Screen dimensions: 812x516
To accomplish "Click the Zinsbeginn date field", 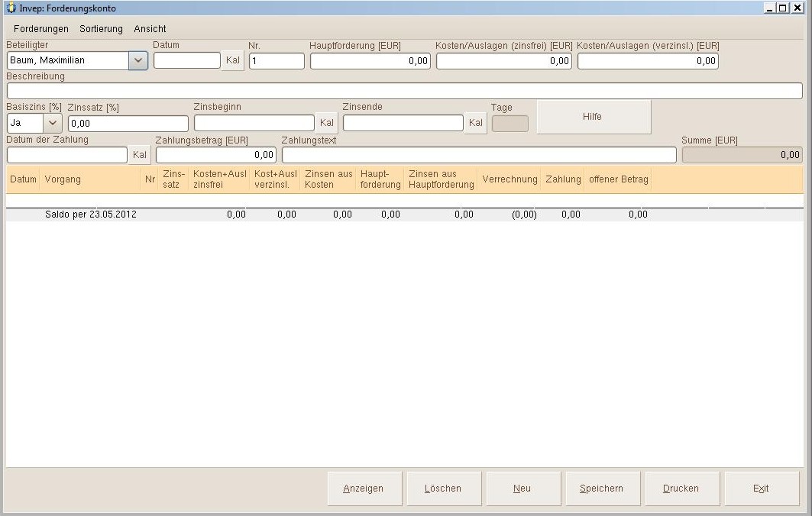I will click(x=254, y=123).
